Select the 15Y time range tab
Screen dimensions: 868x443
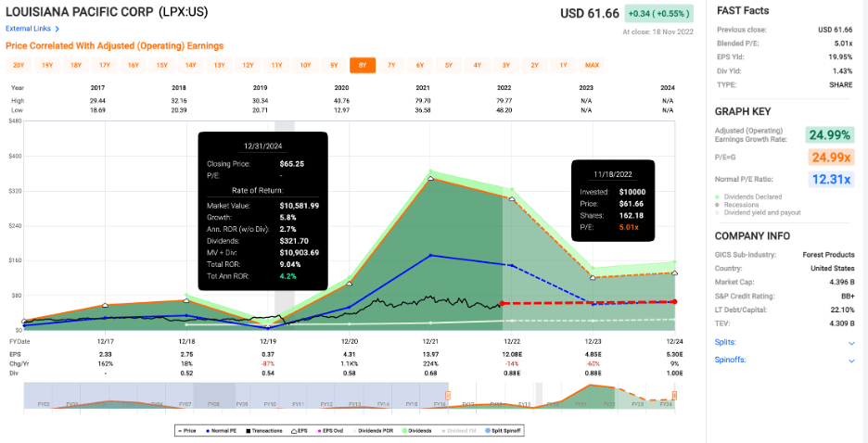(161, 65)
